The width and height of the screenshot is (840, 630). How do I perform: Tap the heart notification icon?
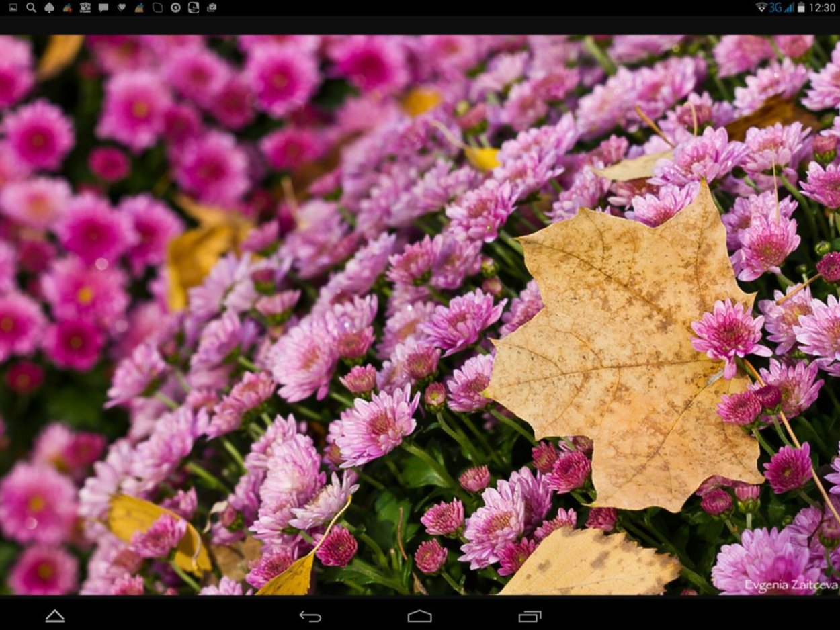click(122, 7)
